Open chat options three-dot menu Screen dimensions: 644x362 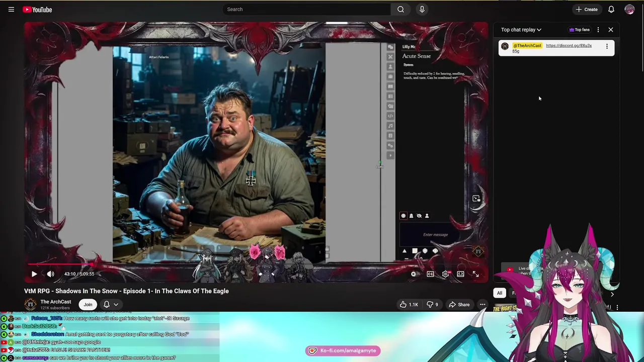pyautogui.click(x=598, y=30)
